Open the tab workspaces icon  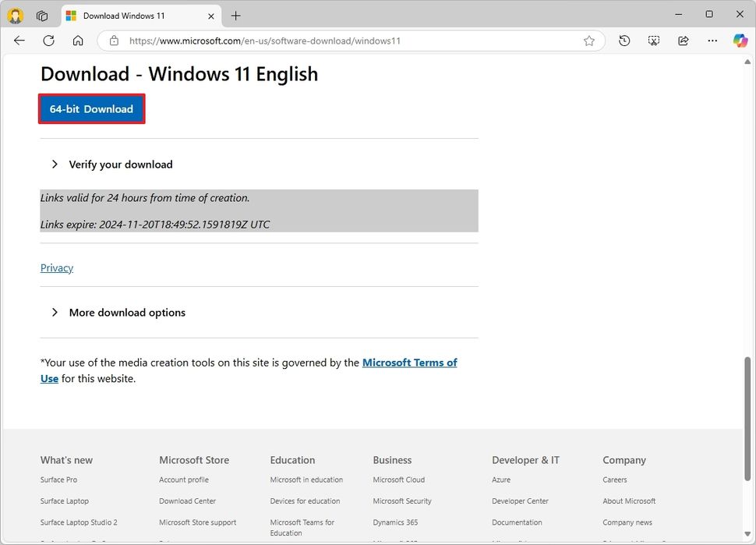tap(42, 15)
